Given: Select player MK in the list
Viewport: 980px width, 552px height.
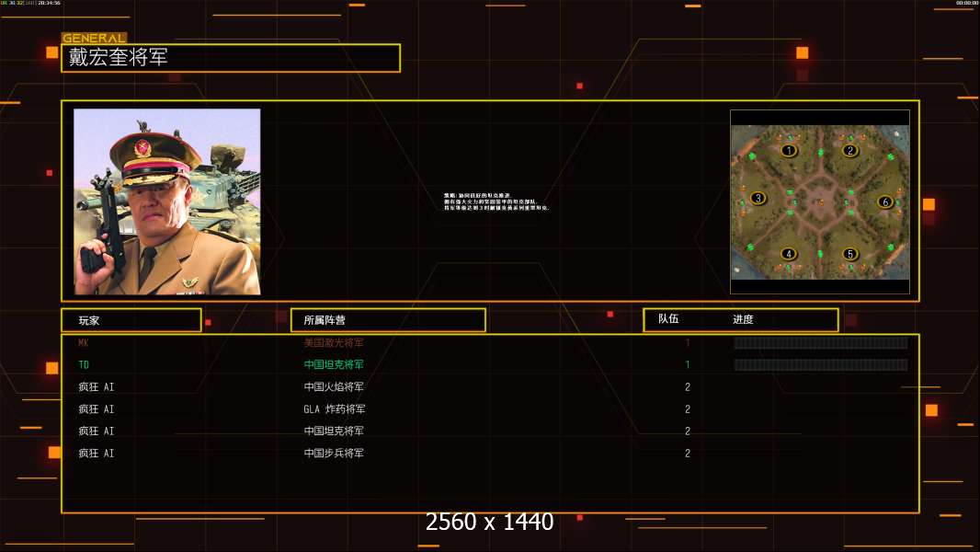Looking at the screenshot, I should pos(83,342).
